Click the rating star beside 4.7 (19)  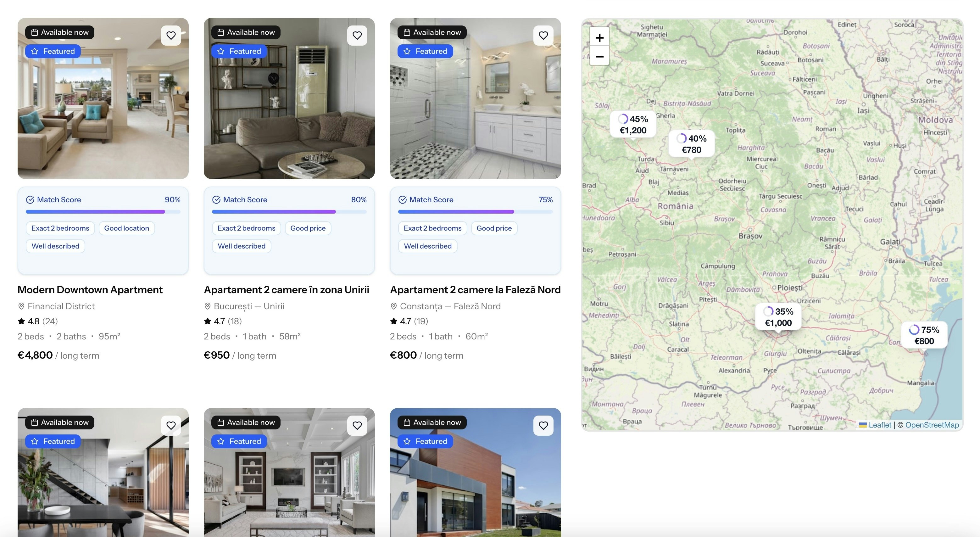click(394, 321)
